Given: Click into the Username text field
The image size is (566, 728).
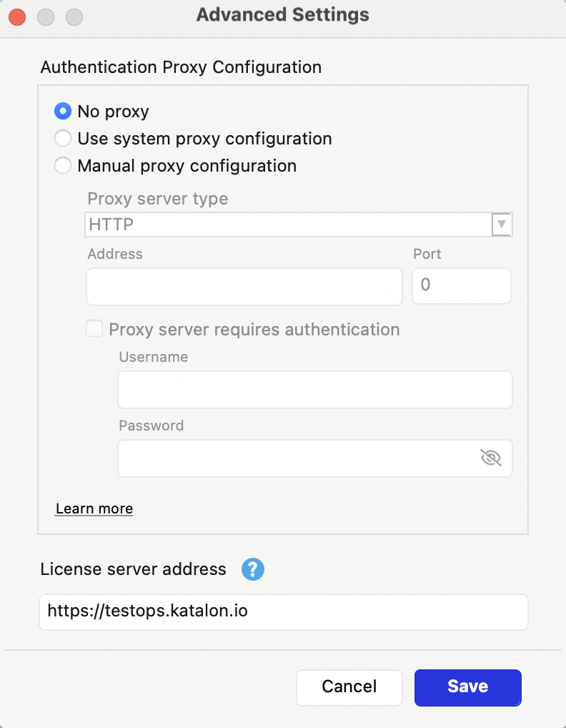Looking at the screenshot, I should pos(314,390).
